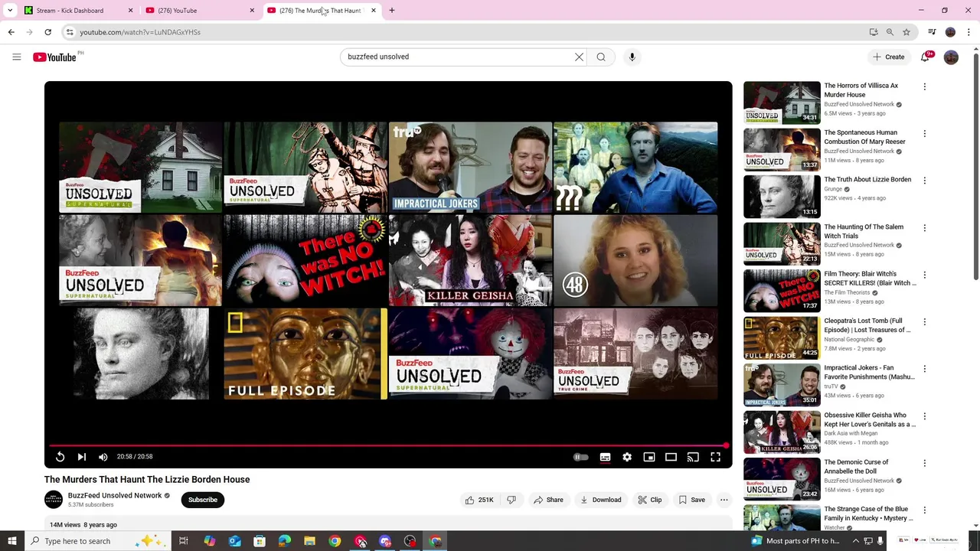Image resolution: width=980 pixels, height=551 pixels.
Task: Open BuzzFeed Unsolved Network channel link
Action: click(x=115, y=495)
